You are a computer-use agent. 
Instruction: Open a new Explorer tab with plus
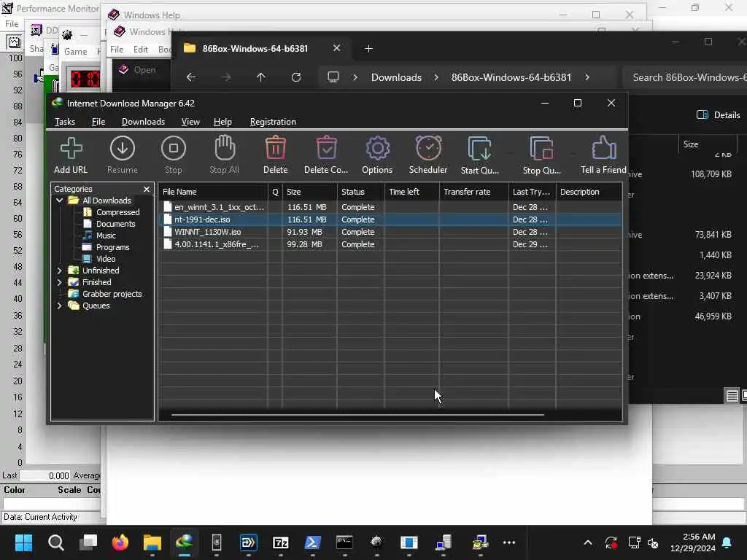click(368, 49)
